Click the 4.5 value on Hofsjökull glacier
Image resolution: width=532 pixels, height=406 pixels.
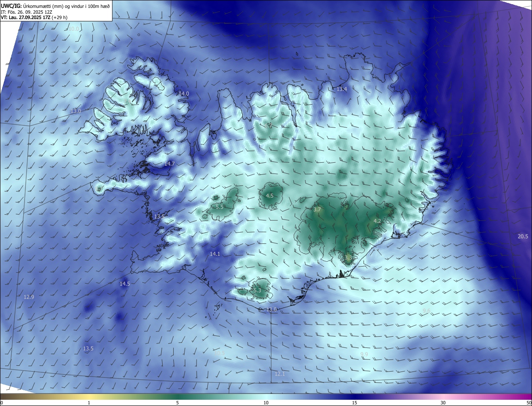[x=270, y=196]
